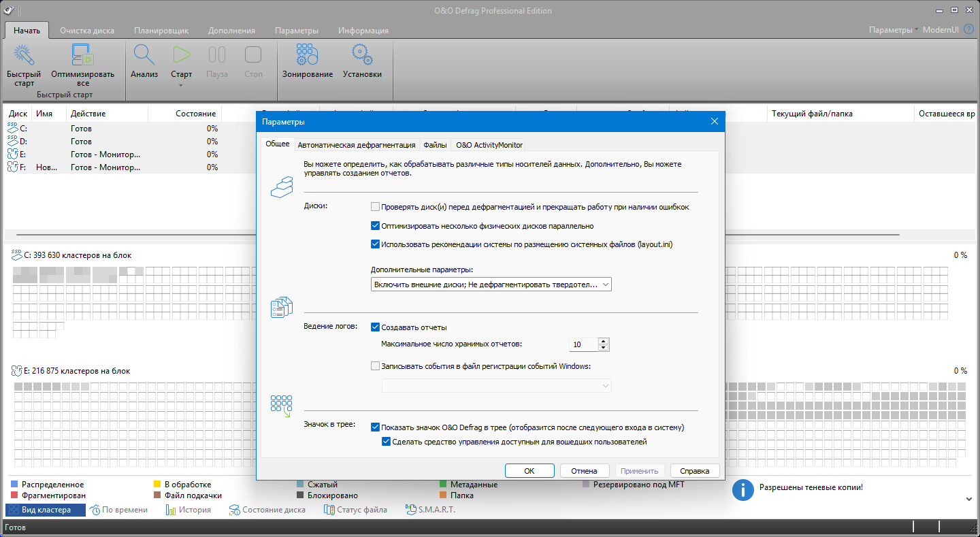Expand the Дополнительные параметры combo box
Screen dimensions: 980x537
click(x=491, y=284)
